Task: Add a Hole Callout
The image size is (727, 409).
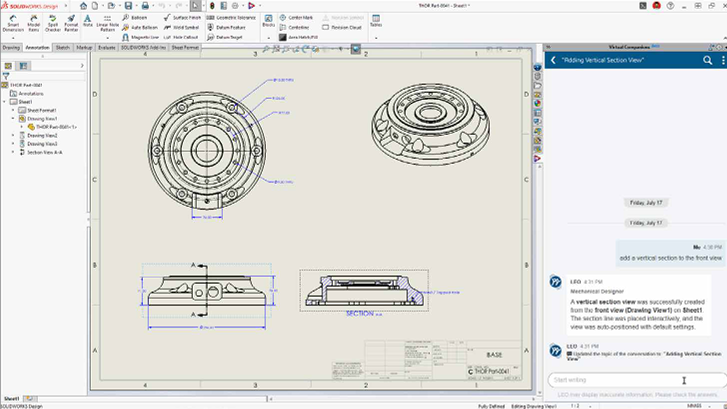Action: point(181,37)
